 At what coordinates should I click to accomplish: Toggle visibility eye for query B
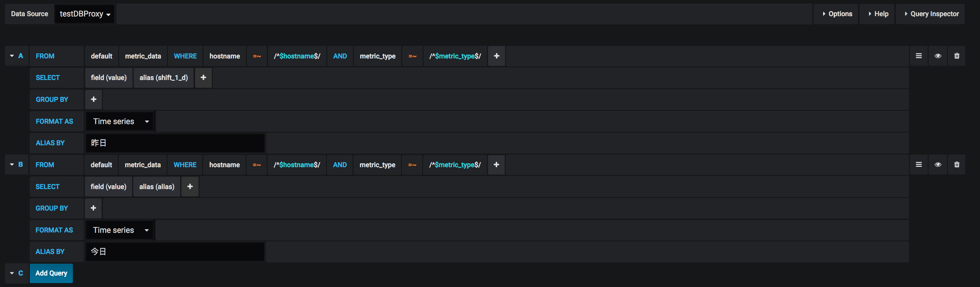click(x=938, y=165)
